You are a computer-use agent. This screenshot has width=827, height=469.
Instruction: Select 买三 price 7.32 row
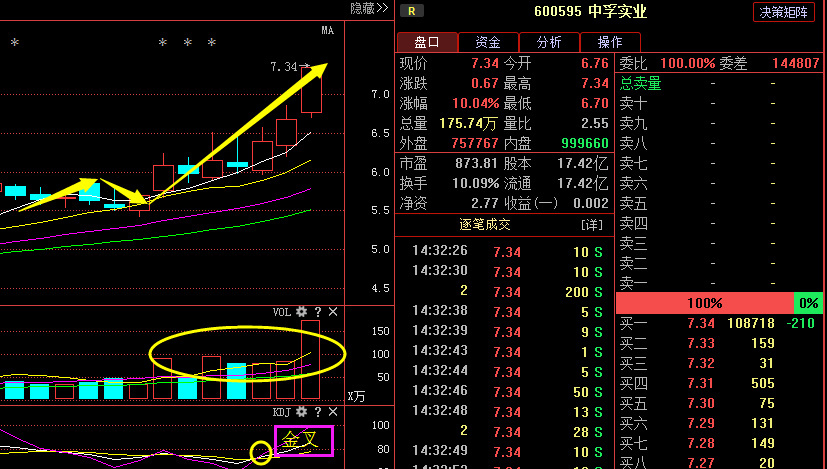tap(719, 363)
